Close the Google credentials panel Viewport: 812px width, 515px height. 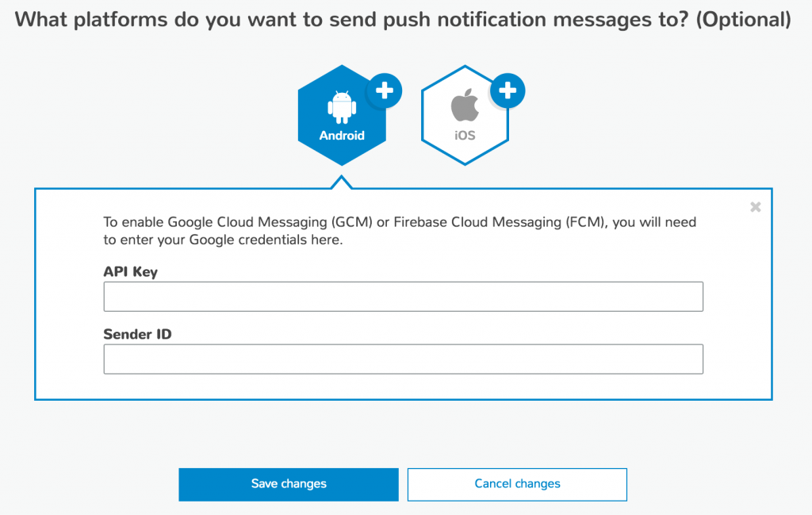pos(756,207)
